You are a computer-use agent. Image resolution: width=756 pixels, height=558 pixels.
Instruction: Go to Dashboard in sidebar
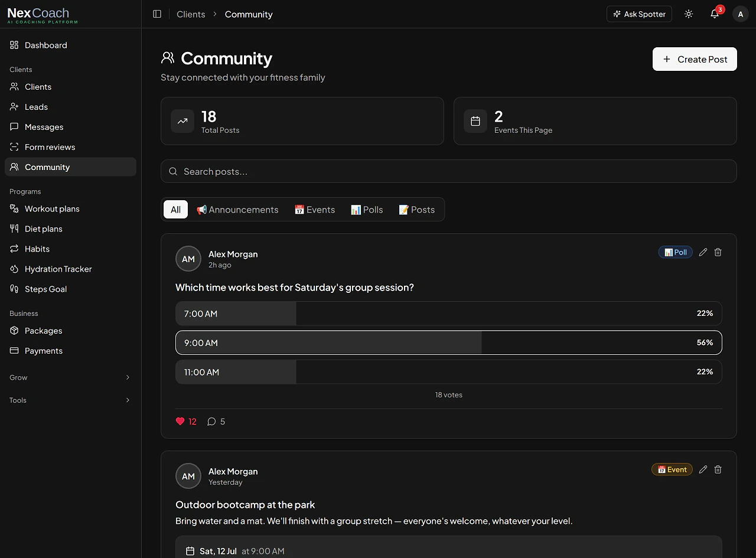pos(70,45)
